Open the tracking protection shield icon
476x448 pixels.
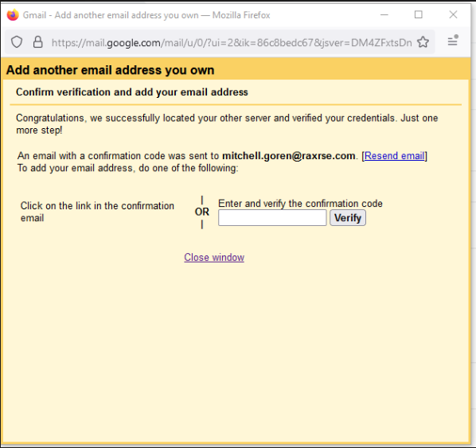(x=17, y=42)
